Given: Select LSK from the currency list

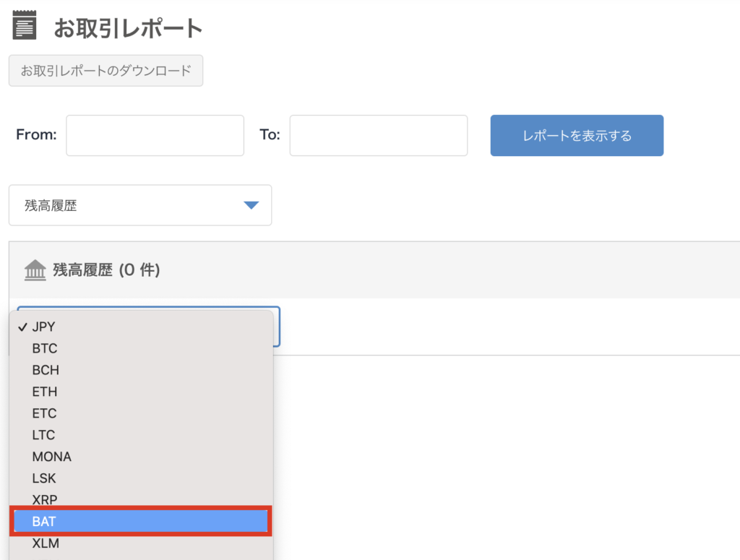Looking at the screenshot, I should [141, 478].
